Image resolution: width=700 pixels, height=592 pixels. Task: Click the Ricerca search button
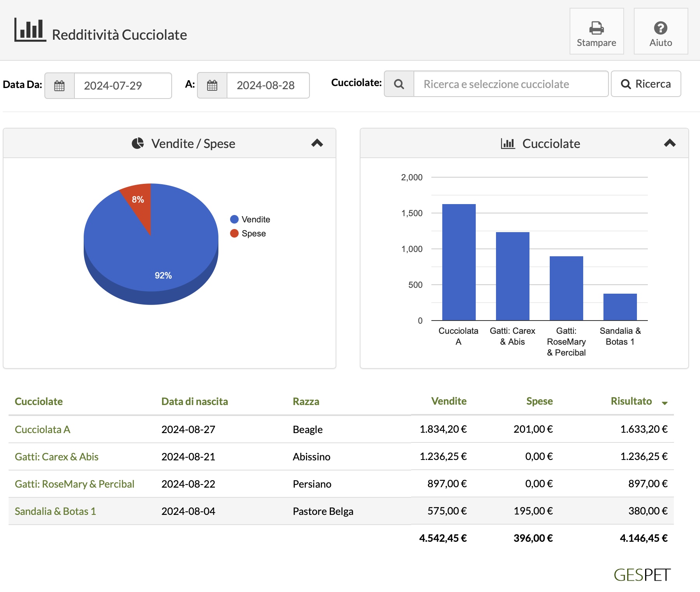coord(646,84)
